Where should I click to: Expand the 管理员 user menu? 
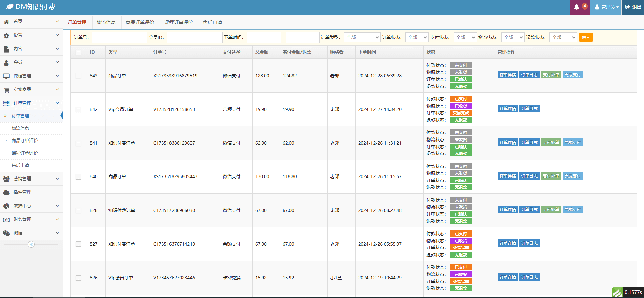607,7
